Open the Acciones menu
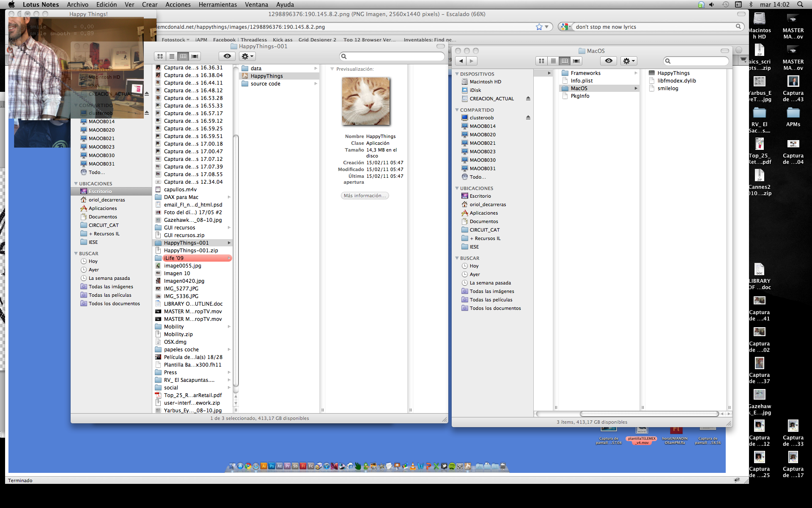The width and height of the screenshot is (812, 508). coord(178,4)
